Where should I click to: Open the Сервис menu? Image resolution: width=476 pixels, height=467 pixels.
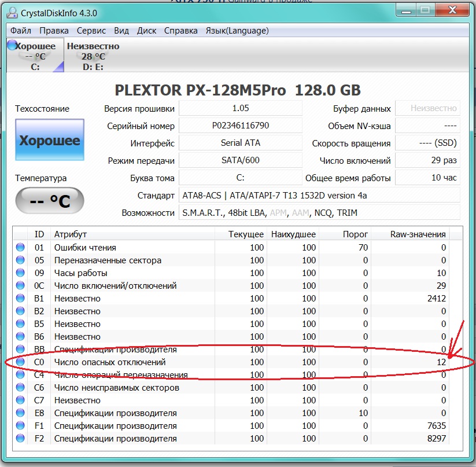click(x=91, y=31)
